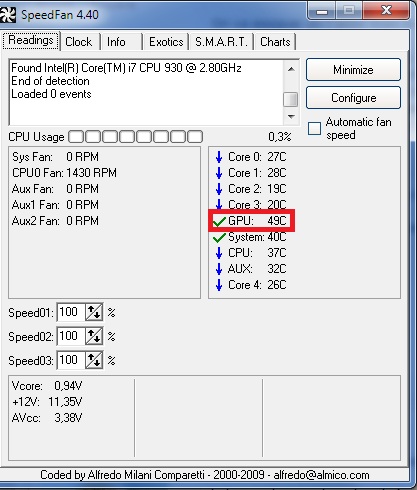
Task: Click the 'Vcore: 0,94V' voltage reading
Action: [47, 386]
